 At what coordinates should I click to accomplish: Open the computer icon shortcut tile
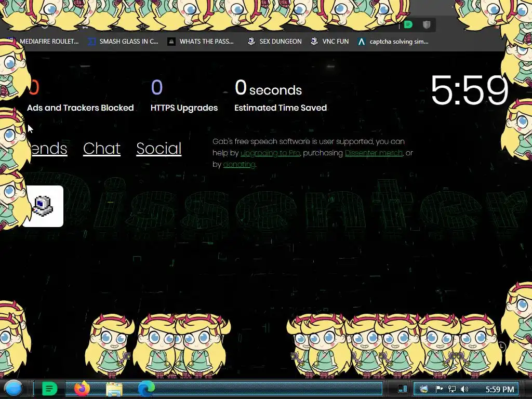(43, 206)
